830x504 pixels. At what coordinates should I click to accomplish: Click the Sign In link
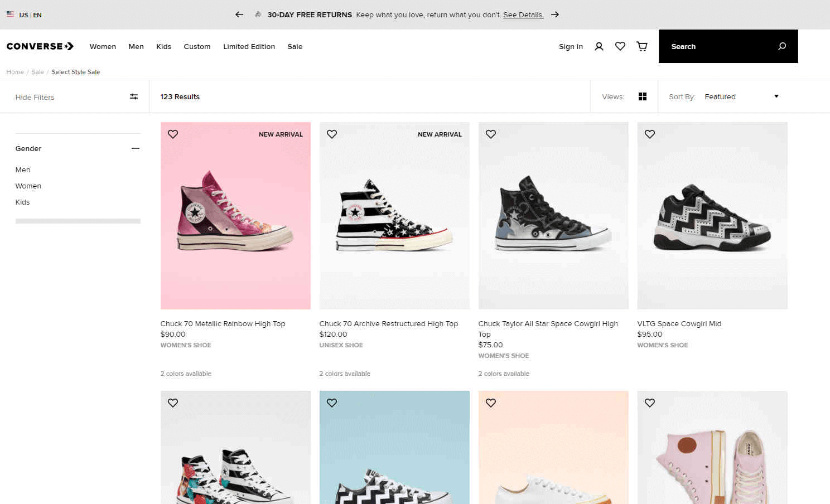(x=571, y=47)
